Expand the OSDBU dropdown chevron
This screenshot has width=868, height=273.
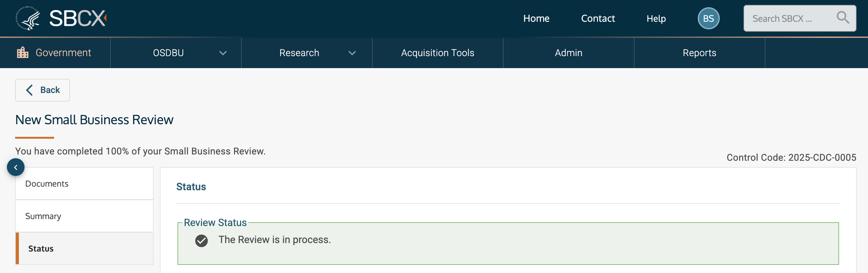pos(223,53)
